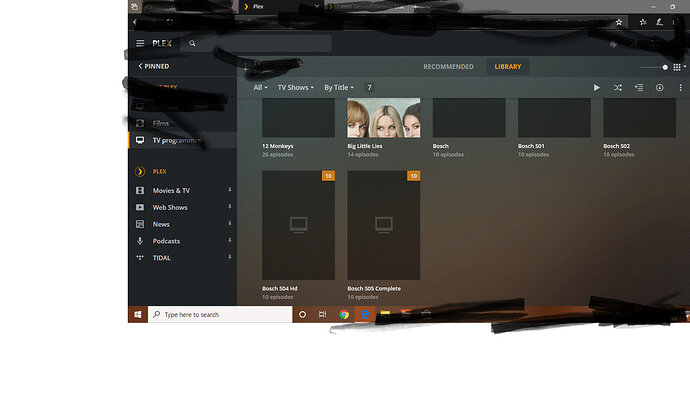Bookmark this page with the star
The width and height of the screenshot is (690, 400).
619,22
